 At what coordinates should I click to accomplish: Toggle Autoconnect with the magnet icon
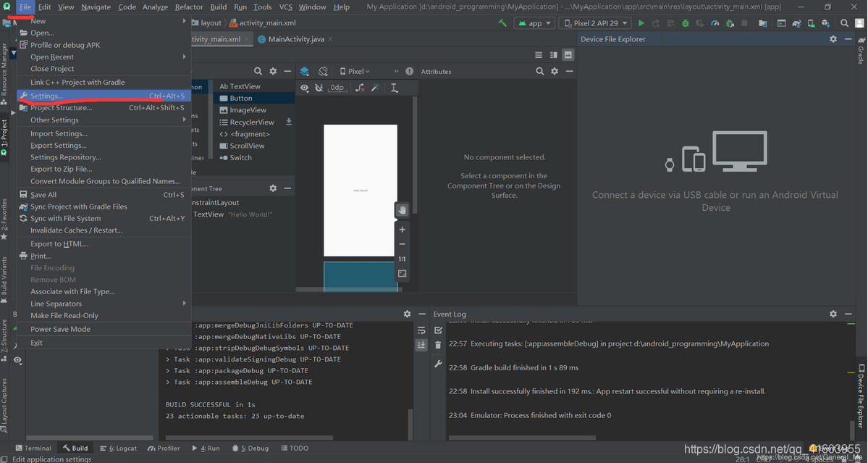[x=318, y=87]
